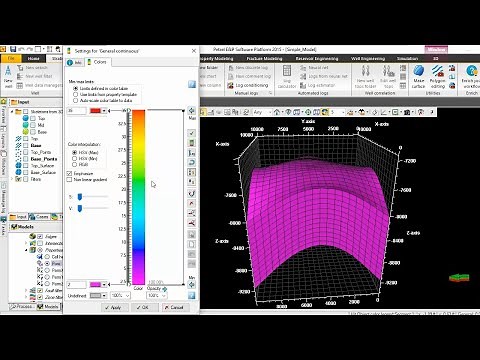Click the Save icon in quick access toolbar
The image size is (480, 360).
click(x=13, y=49)
